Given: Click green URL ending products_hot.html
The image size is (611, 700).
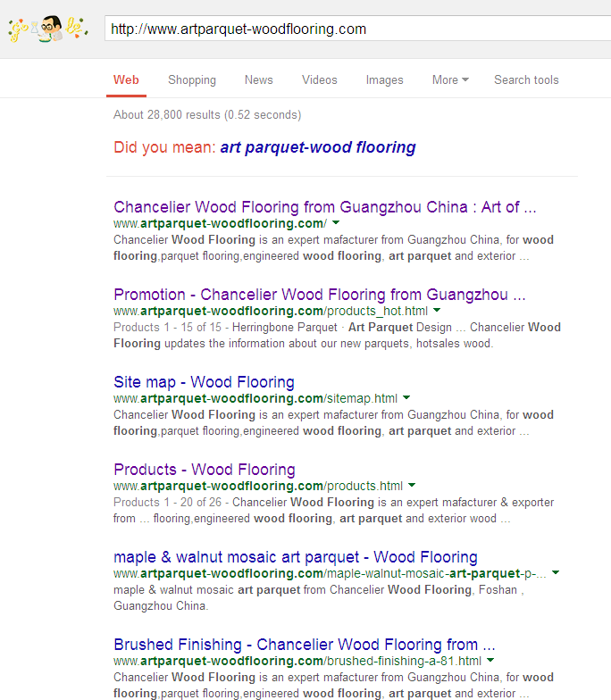Looking at the screenshot, I should [x=270, y=311].
